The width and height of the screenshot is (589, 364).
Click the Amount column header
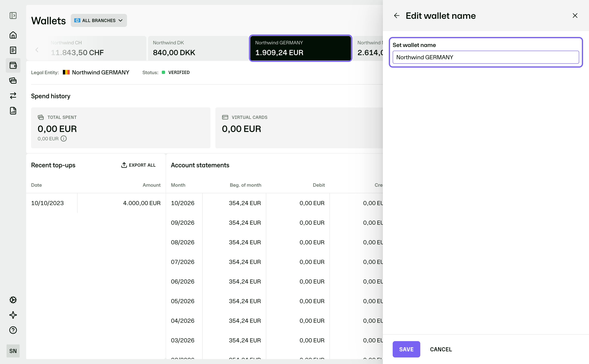151,185
